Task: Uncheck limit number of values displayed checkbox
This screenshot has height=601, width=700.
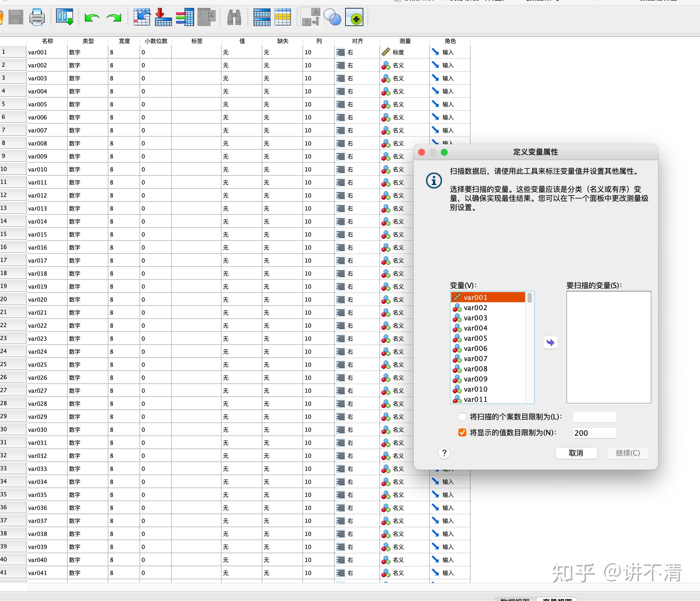Action: point(462,432)
